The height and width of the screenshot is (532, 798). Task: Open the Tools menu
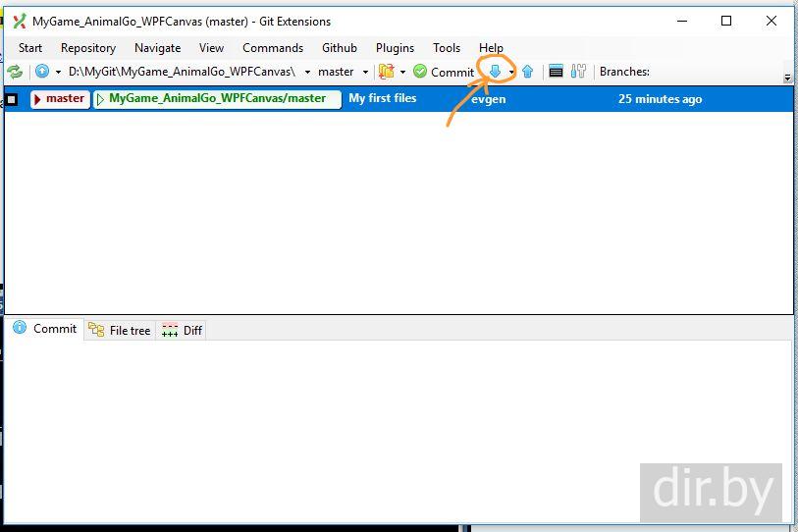pos(447,48)
